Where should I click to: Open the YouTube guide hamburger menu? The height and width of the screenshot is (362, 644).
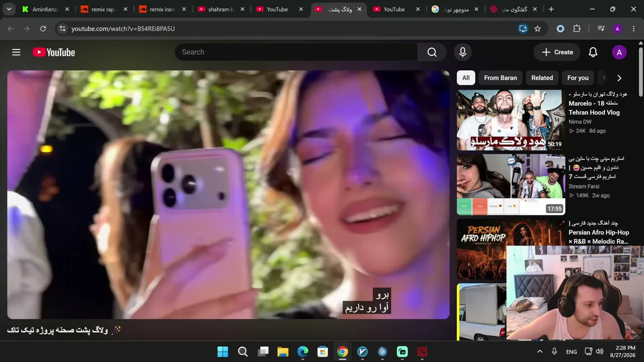(16, 52)
